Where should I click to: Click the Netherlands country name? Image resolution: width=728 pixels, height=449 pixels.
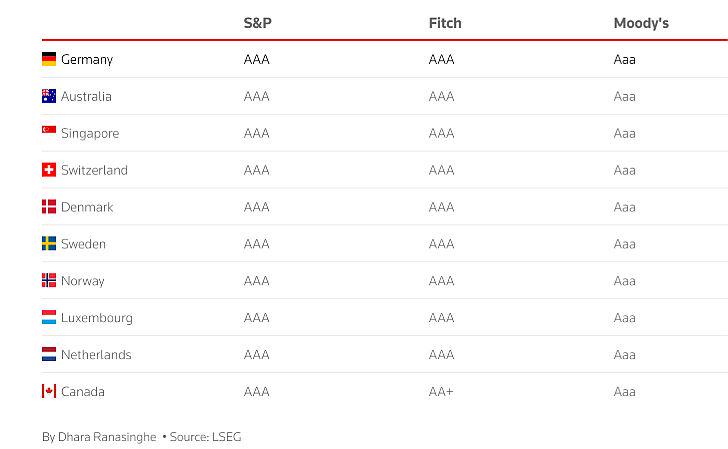pyautogui.click(x=96, y=355)
